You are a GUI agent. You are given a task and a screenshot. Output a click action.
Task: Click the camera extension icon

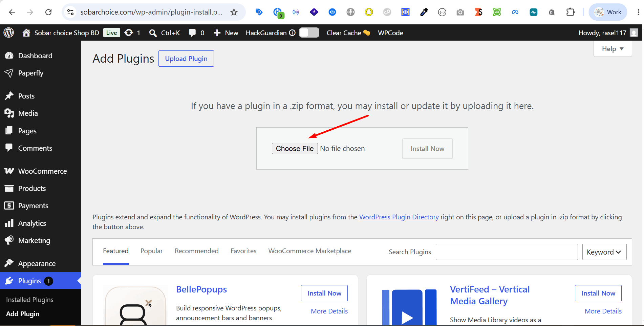pos(460,13)
